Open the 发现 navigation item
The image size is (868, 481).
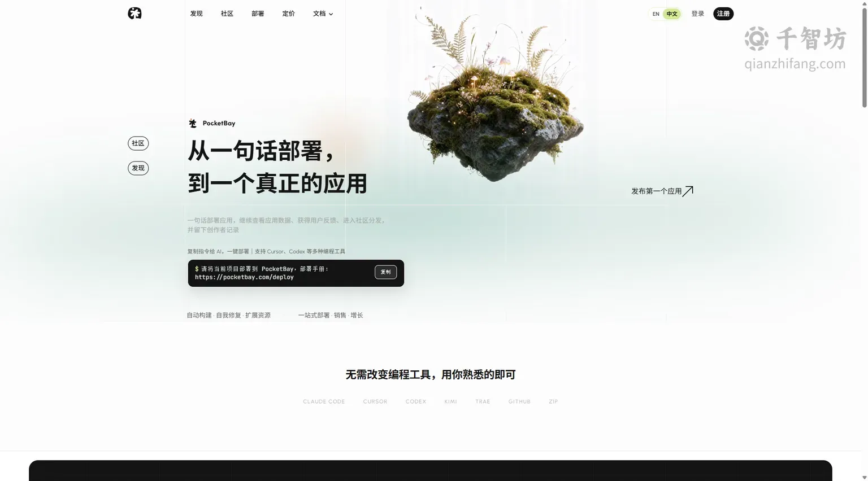[x=196, y=14]
